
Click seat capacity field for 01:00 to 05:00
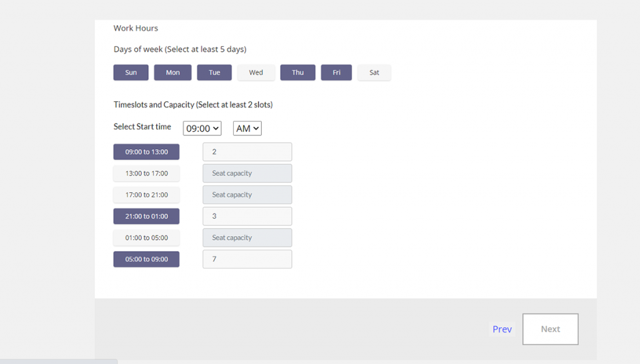(247, 238)
